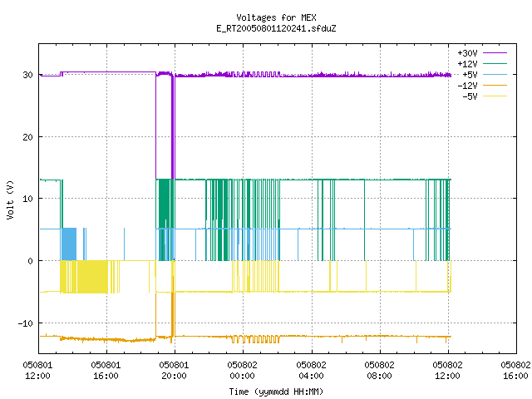The width and height of the screenshot is (532, 399).
Task: Click x-axis label 050801 12:00
Action: (x=37, y=371)
